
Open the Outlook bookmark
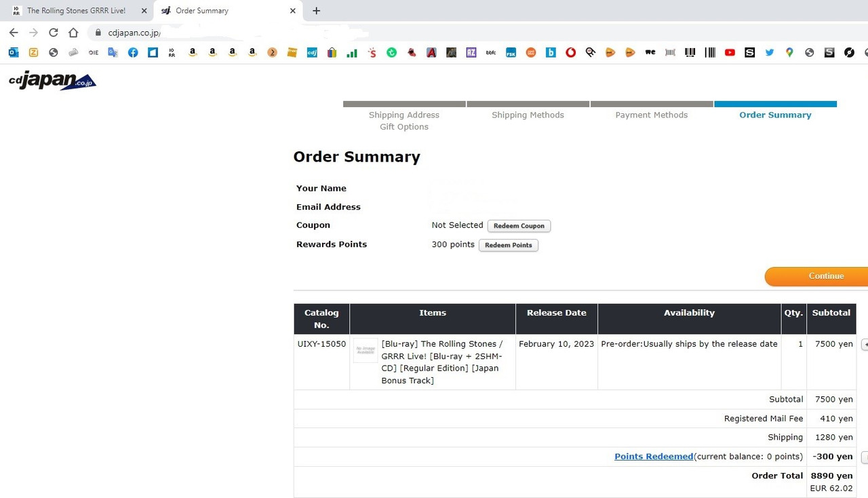[14, 52]
